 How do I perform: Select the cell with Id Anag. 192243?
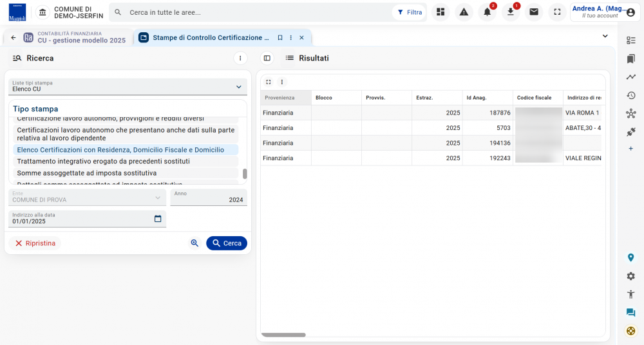point(488,158)
